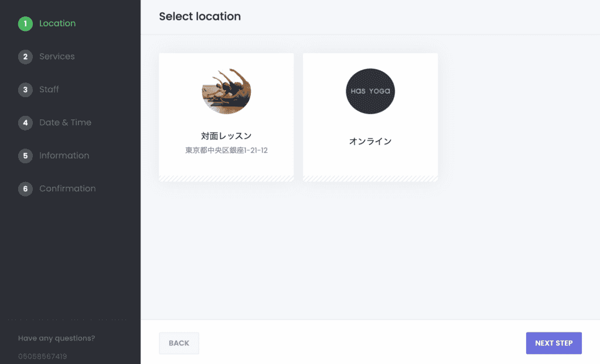Click the step 3 number circle
The height and width of the screenshot is (364, 600).
[x=25, y=90]
